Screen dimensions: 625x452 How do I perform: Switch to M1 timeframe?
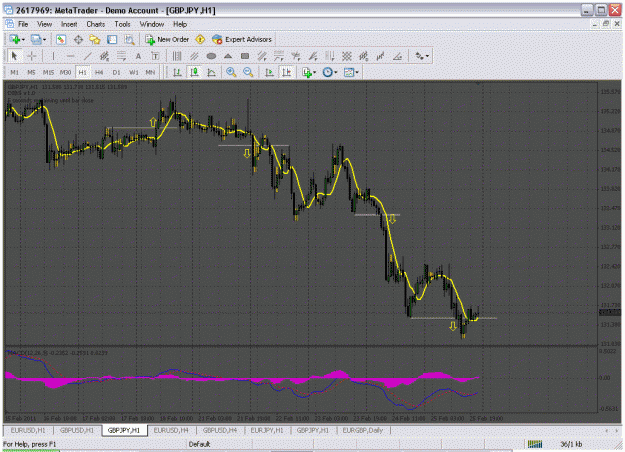tap(14, 73)
